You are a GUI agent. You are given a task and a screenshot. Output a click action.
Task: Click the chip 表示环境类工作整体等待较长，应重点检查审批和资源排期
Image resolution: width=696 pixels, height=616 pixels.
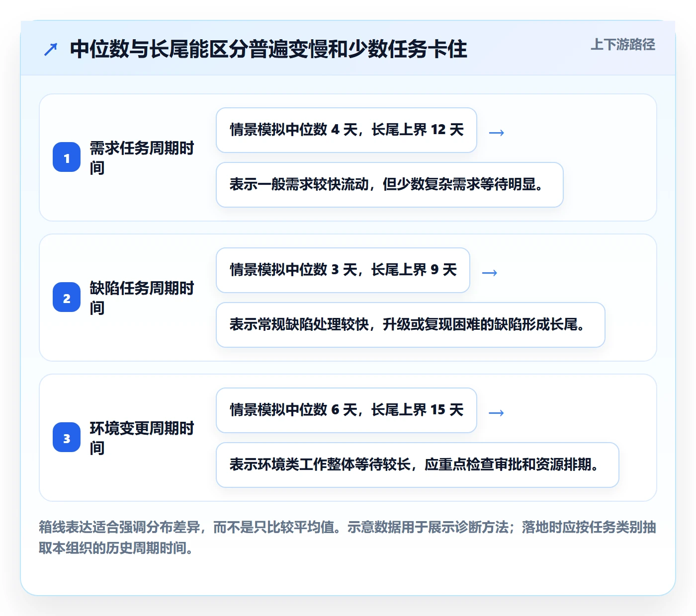click(418, 465)
